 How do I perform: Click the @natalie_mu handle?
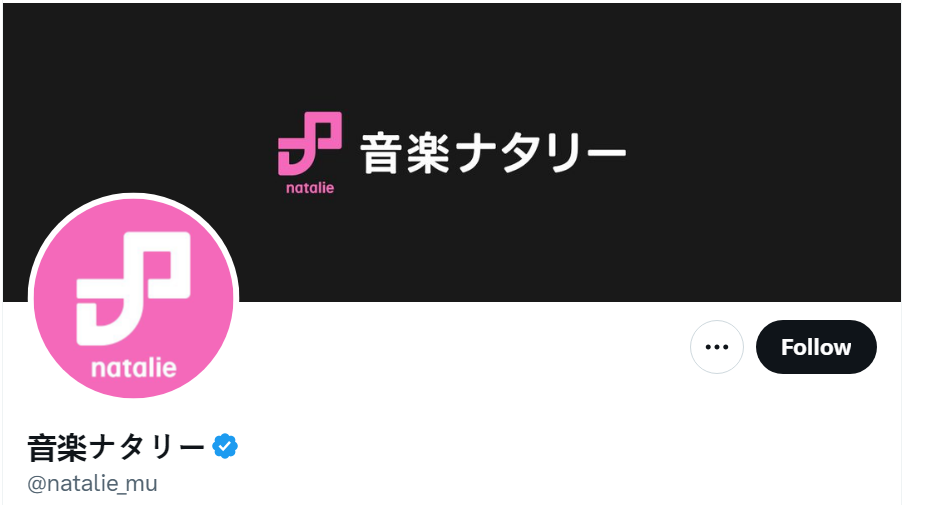(92, 483)
